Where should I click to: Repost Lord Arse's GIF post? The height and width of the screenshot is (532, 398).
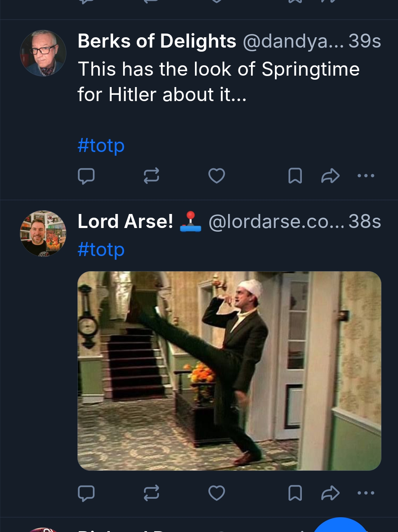point(151,493)
